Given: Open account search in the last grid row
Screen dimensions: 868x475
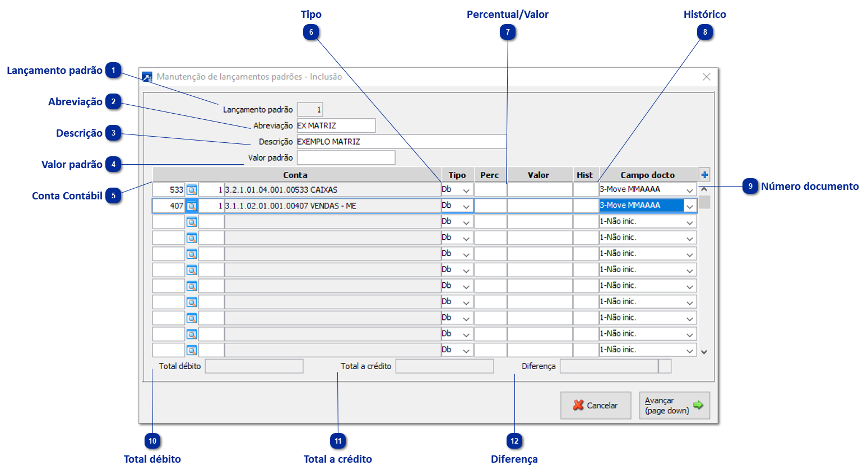Looking at the screenshot, I should point(192,350).
